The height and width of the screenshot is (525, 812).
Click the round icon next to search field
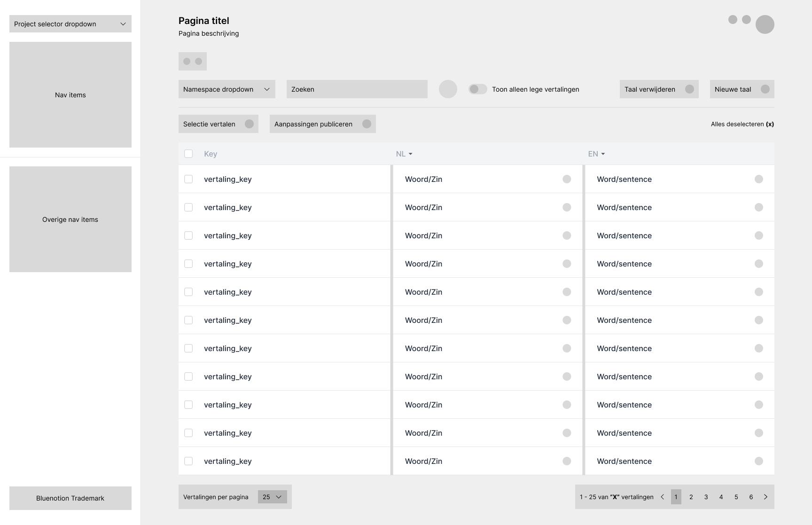(448, 89)
